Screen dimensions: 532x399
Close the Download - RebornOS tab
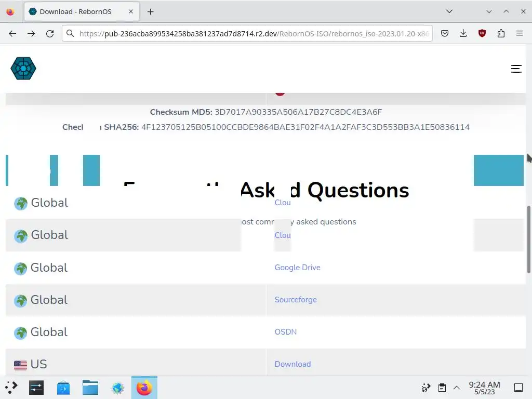[130, 11]
